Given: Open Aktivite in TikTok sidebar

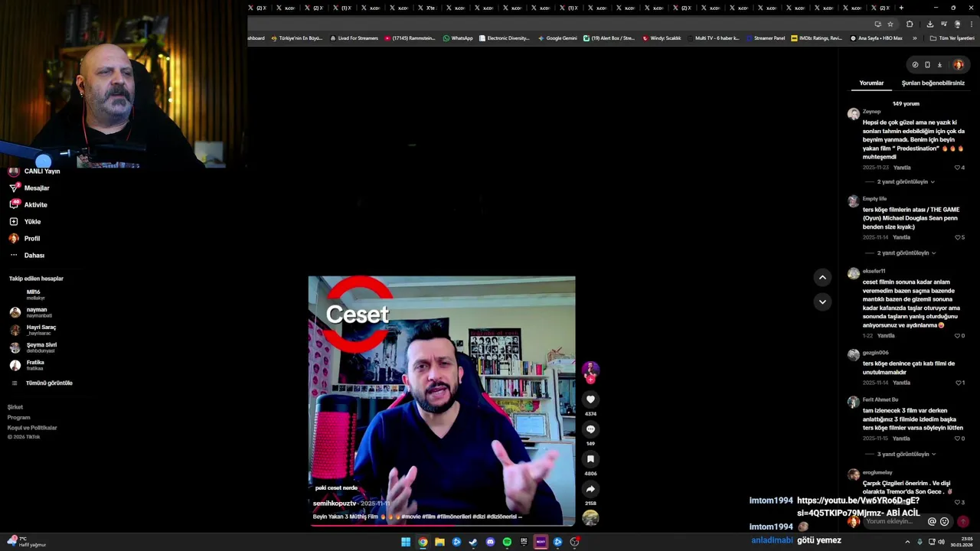Looking at the screenshot, I should (x=28, y=205).
